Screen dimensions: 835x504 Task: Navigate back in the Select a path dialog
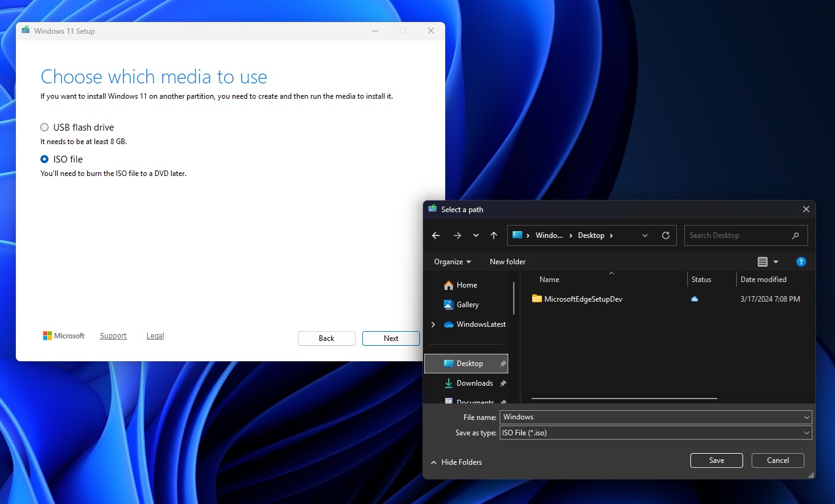(436, 235)
